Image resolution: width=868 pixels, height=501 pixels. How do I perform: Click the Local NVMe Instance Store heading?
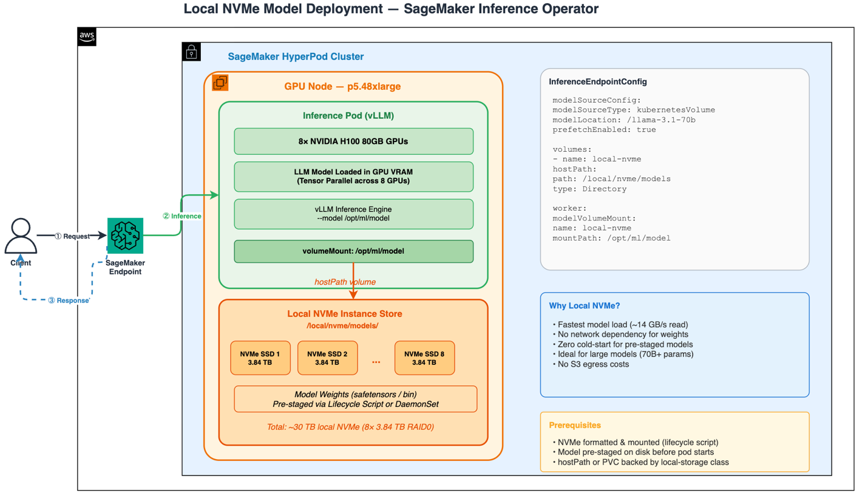pos(344,314)
